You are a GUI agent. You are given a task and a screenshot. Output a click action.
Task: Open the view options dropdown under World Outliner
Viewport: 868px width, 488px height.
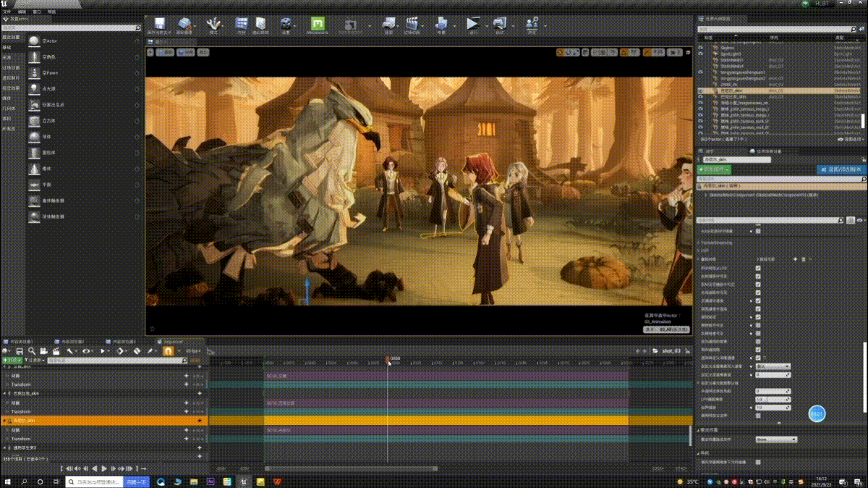click(x=851, y=139)
